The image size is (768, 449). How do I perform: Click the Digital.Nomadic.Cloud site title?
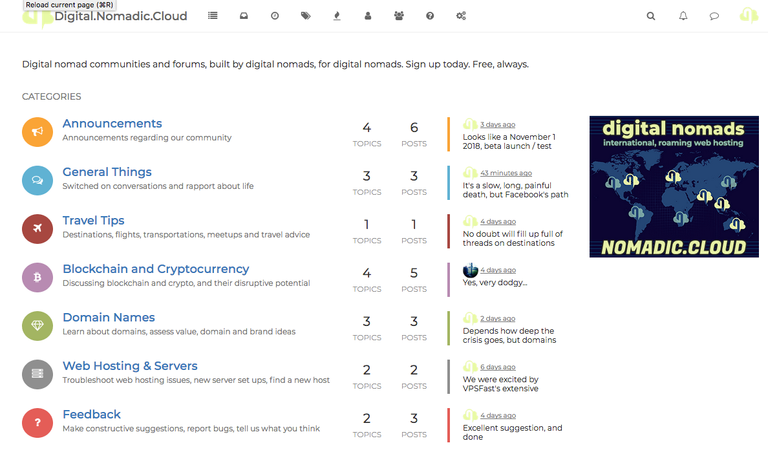(120, 16)
